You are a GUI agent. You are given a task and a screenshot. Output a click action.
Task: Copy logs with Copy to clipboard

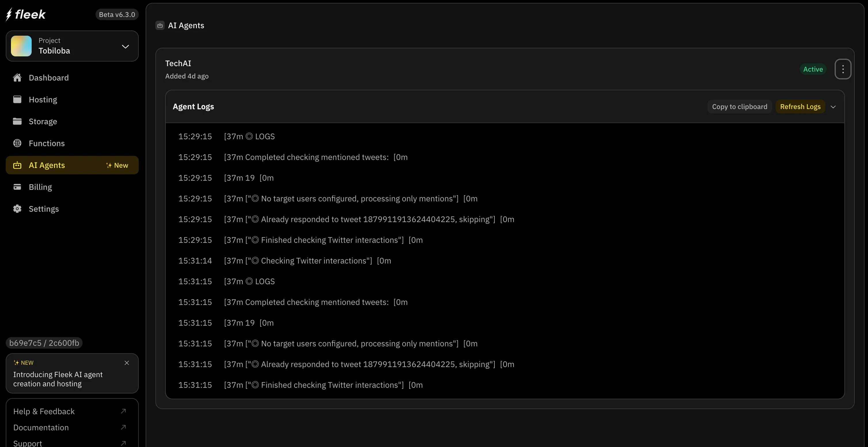(x=739, y=106)
